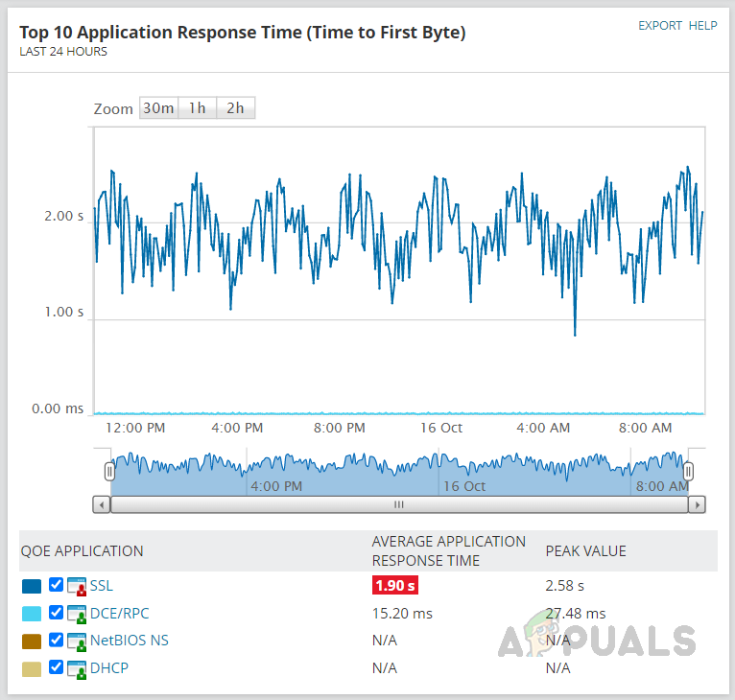Click the QOE APPLICATION column header
Screen dimensions: 735x700
tap(82, 551)
